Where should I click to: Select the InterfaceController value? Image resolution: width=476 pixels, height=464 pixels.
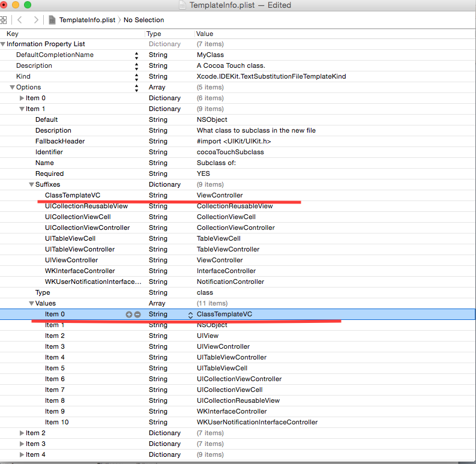pos(226,271)
